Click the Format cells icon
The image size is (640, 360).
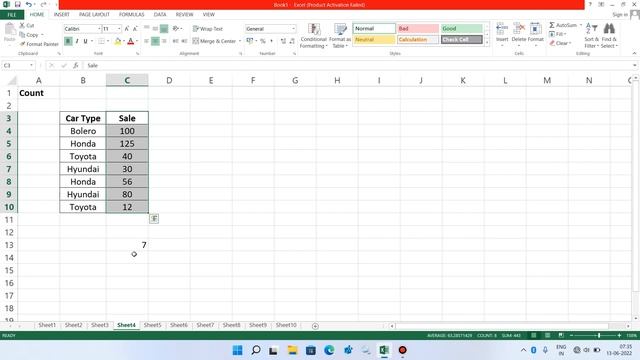(535, 29)
